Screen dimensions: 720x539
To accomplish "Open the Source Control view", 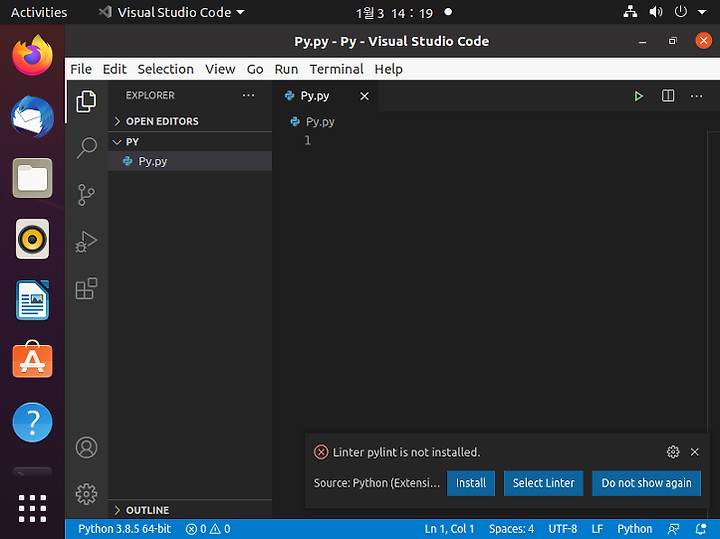I will pos(86,195).
